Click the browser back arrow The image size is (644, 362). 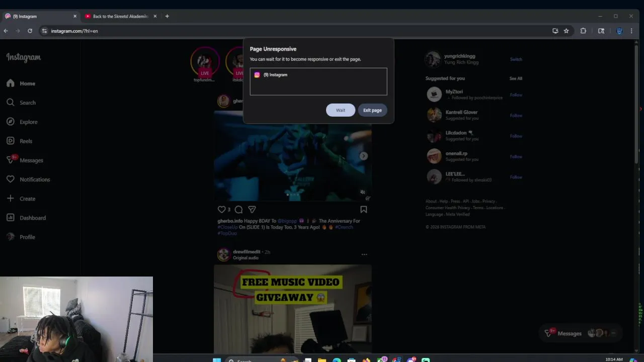[x=6, y=31]
